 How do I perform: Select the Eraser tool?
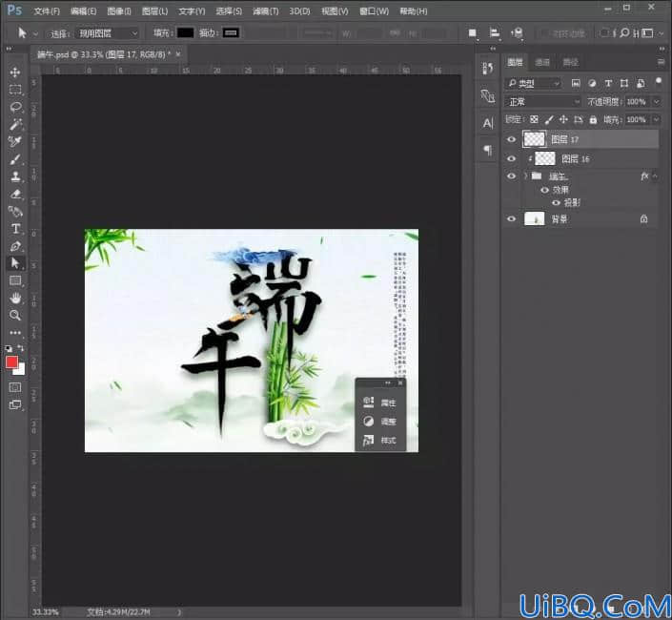tap(15, 194)
